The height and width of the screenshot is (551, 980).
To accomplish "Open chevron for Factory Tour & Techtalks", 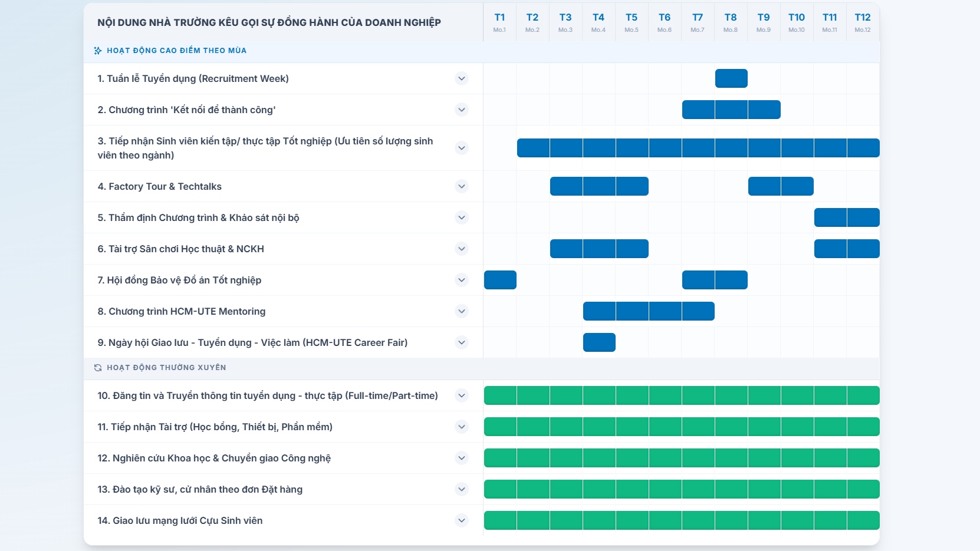I will pyautogui.click(x=462, y=186).
